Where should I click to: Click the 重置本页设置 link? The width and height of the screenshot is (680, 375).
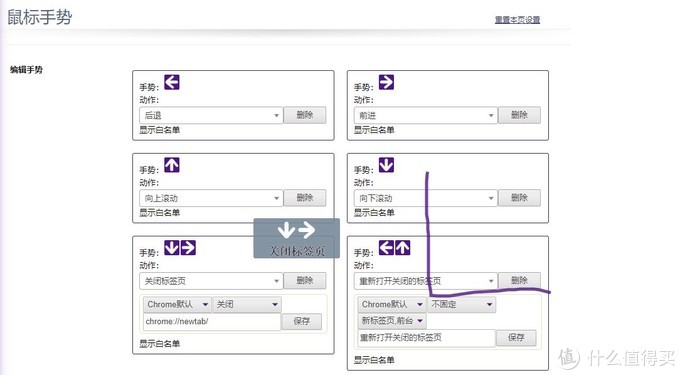pos(517,20)
